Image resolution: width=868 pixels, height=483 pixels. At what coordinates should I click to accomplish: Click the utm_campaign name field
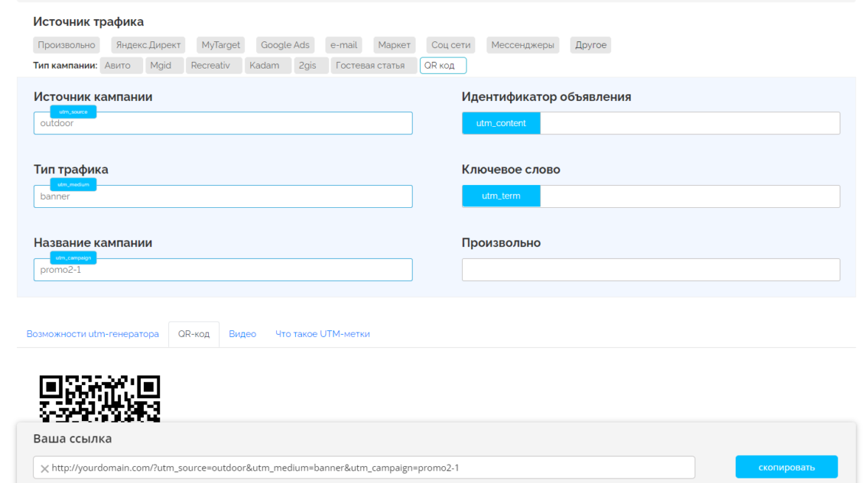[x=222, y=270]
